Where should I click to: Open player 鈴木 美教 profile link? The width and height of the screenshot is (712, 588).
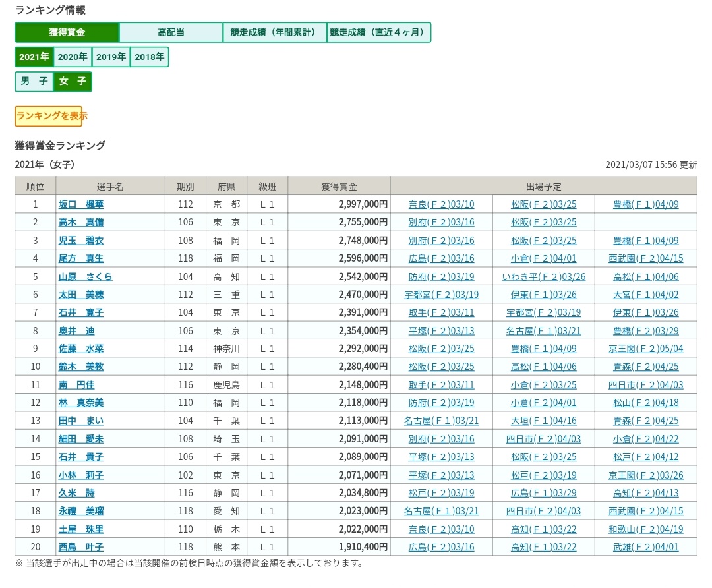pyautogui.click(x=81, y=367)
